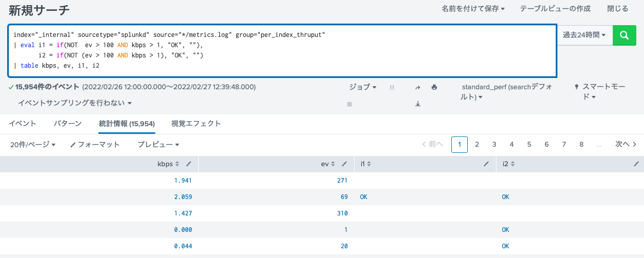Edit the i2 column pencil icon

(636, 164)
